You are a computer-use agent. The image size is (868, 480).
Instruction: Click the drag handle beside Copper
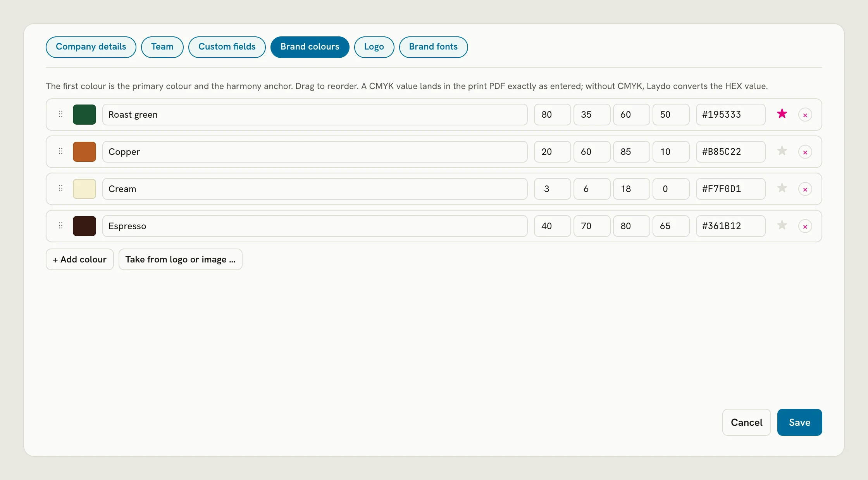tap(60, 151)
